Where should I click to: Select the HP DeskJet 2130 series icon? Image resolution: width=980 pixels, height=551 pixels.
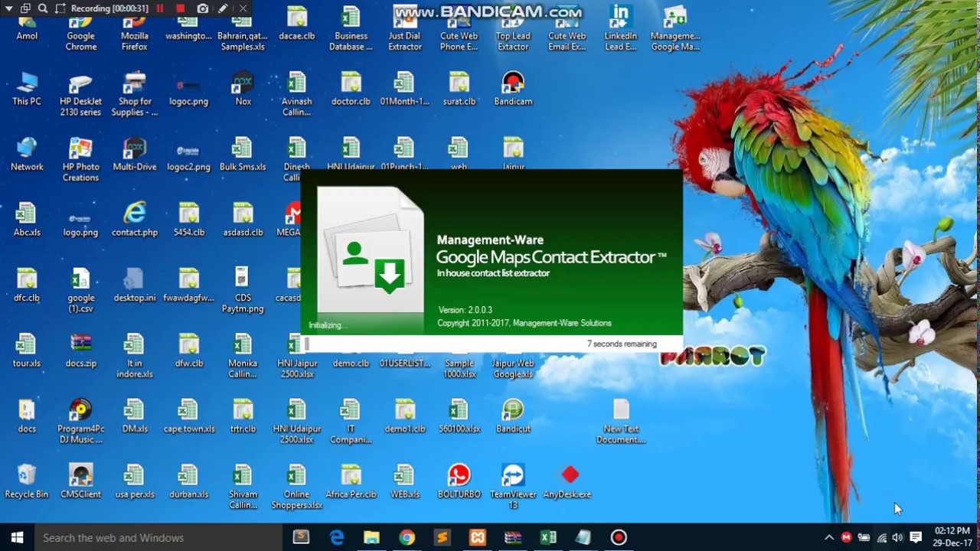pyautogui.click(x=80, y=95)
